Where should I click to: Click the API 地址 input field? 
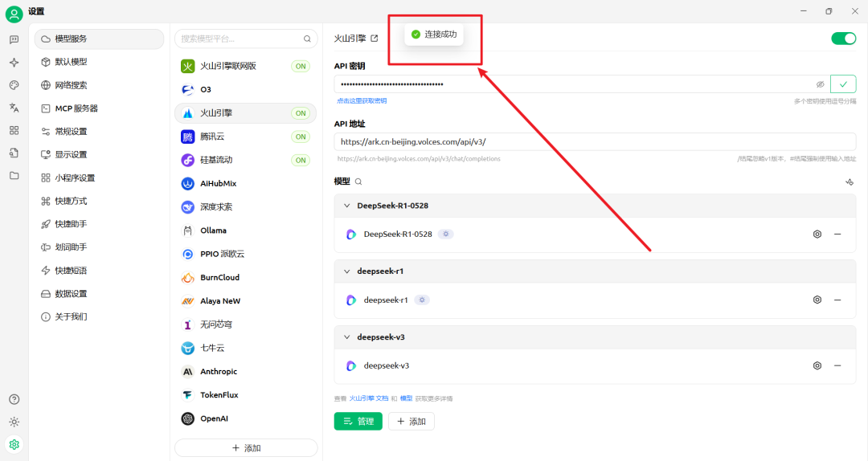[595, 141]
